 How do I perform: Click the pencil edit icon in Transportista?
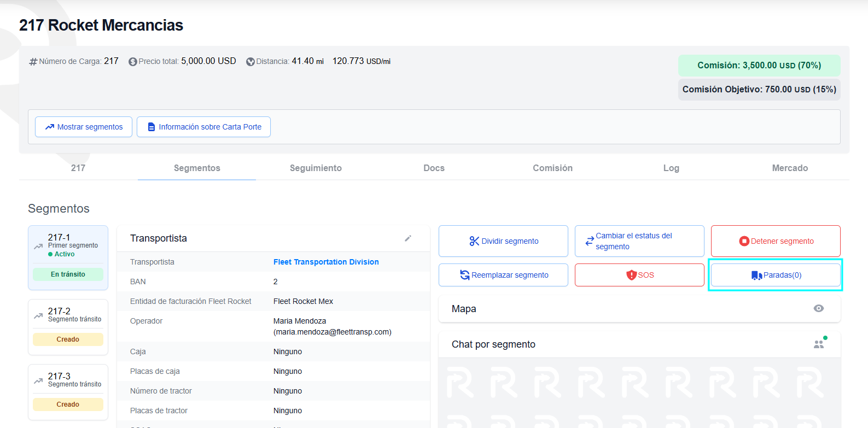click(x=407, y=238)
